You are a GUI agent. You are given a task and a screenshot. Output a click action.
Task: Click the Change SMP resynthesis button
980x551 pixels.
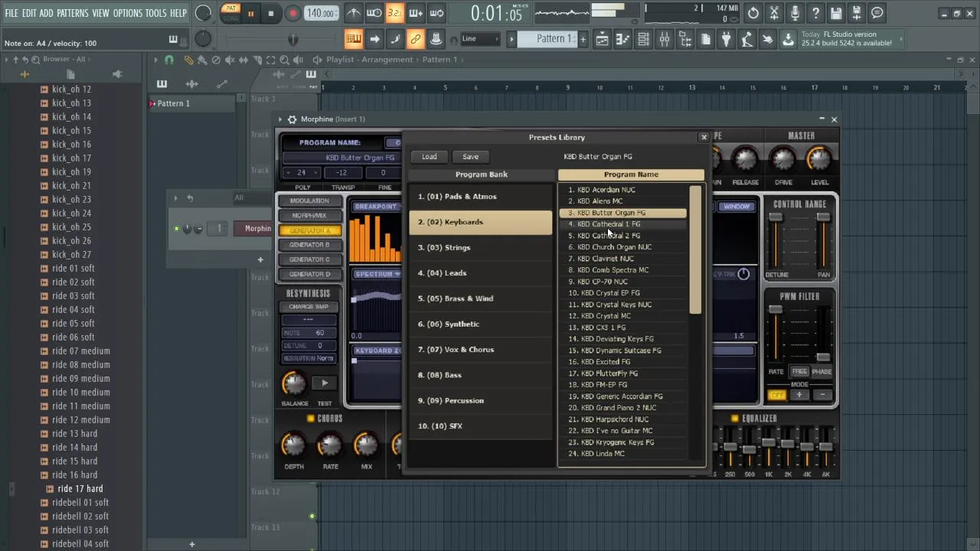[x=309, y=307]
